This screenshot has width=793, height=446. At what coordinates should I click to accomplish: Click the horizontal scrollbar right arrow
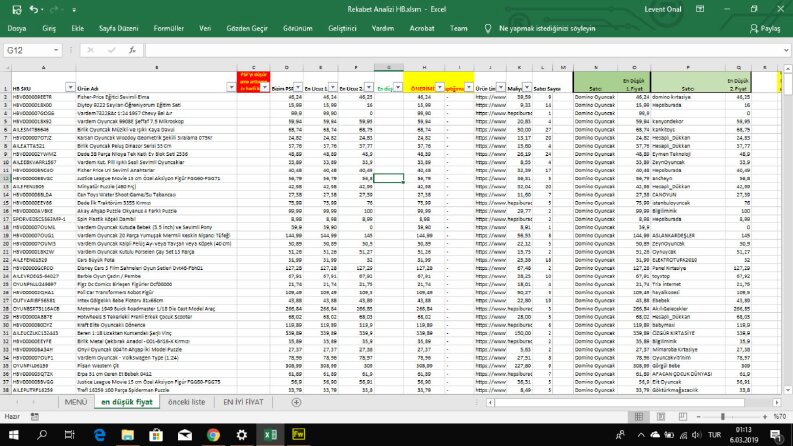click(777, 403)
